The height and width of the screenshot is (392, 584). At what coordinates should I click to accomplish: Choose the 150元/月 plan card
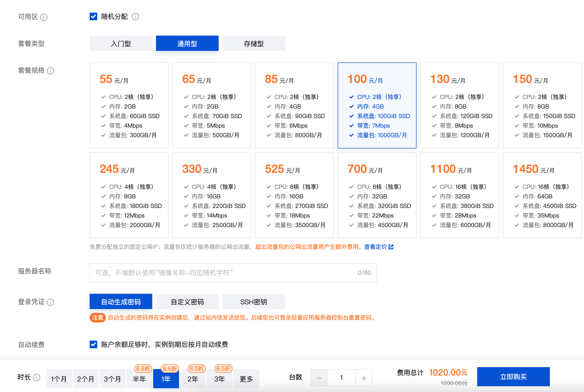pyautogui.click(x=542, y=105)
